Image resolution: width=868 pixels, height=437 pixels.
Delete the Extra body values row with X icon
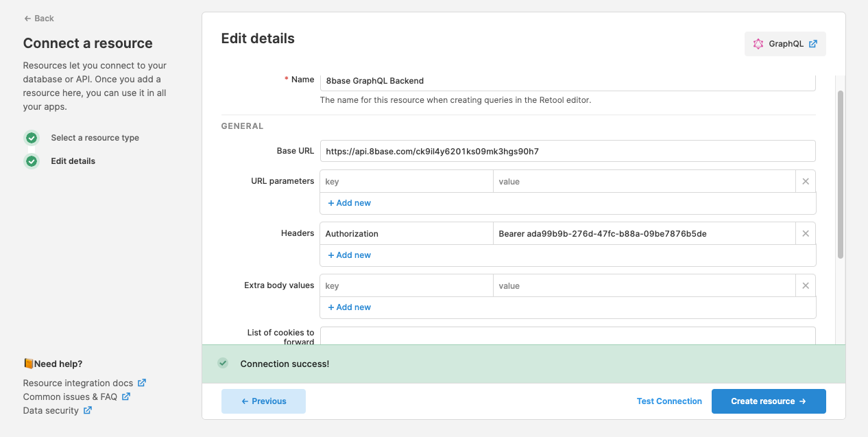pyautogui.click(x=806, y=285)
